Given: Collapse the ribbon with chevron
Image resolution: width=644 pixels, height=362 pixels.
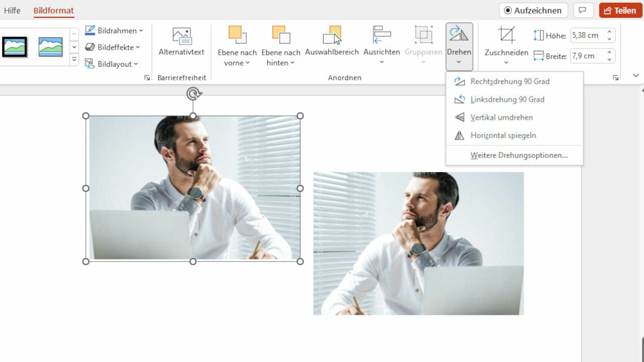Looking at the screenshot, I should [x=636, y=75].
